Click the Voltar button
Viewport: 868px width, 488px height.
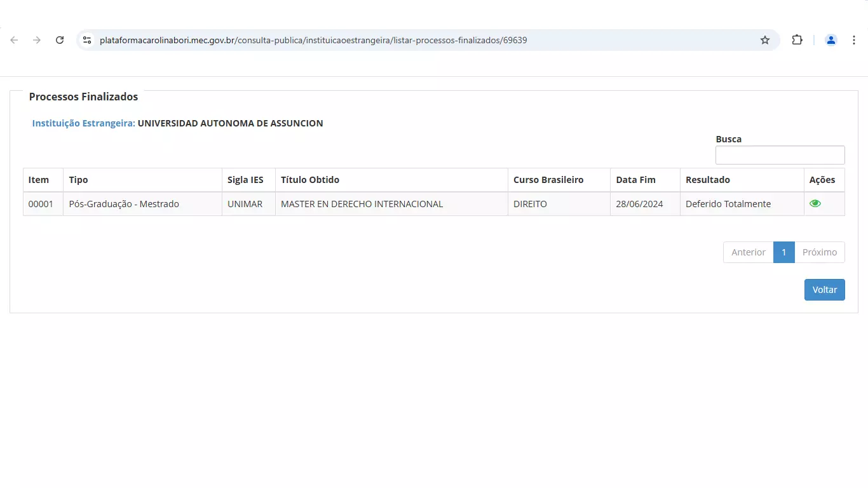(x=824, y=290)
